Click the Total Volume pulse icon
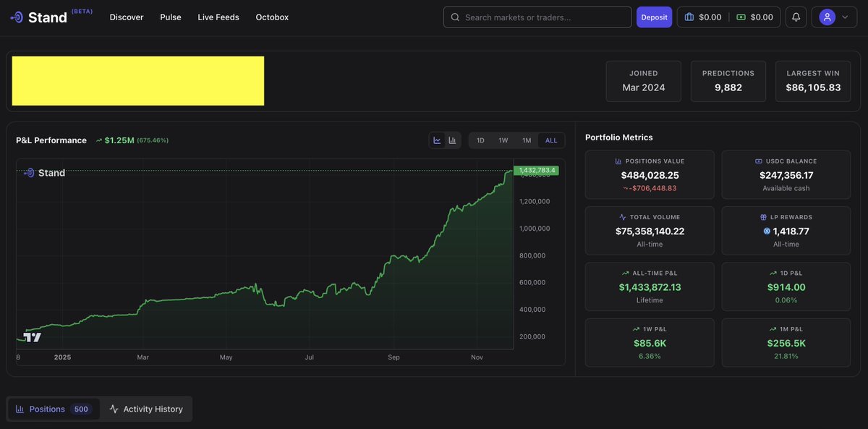 (623, 217)
